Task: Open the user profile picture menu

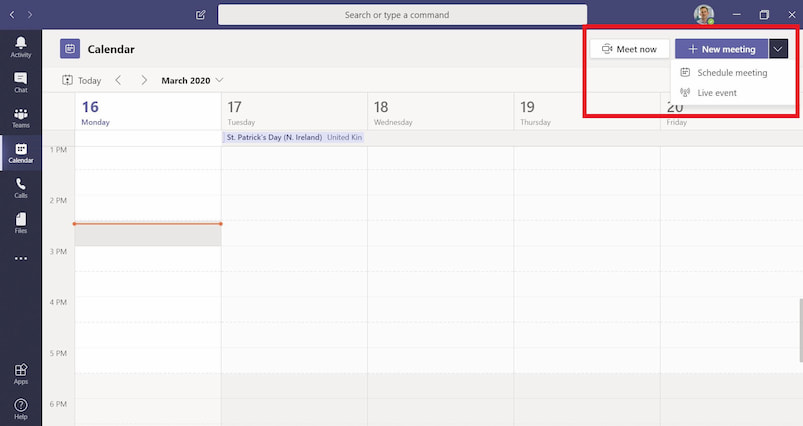Action: pos(704,15)
